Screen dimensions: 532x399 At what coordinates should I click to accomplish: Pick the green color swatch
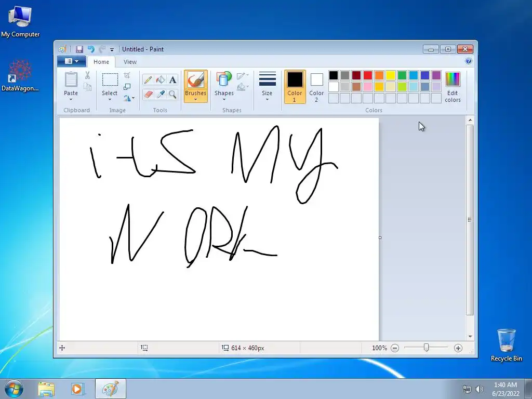click(x=402, y=75)
